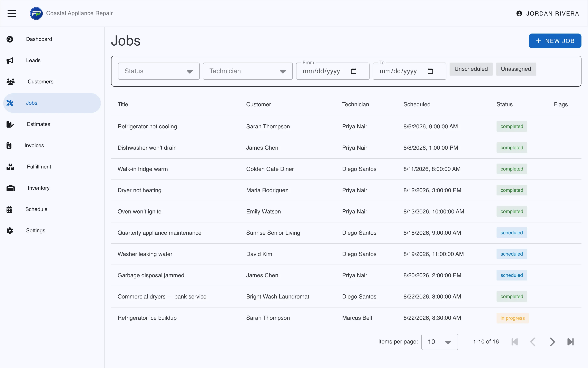This screenshot has width=588, height=368.
Task: Click the Invoices dollar file icon
Action: pyautogui.click(x=9, y=146)
